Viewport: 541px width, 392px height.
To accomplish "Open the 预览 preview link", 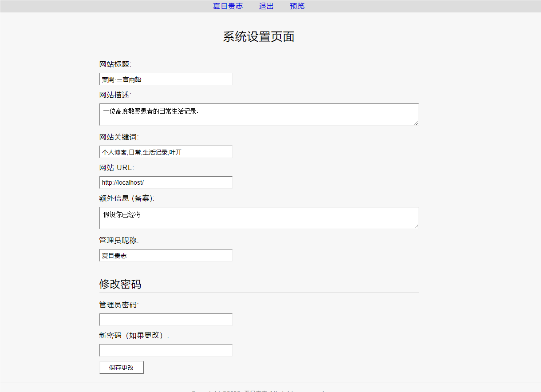I will [x=297, y=6].
